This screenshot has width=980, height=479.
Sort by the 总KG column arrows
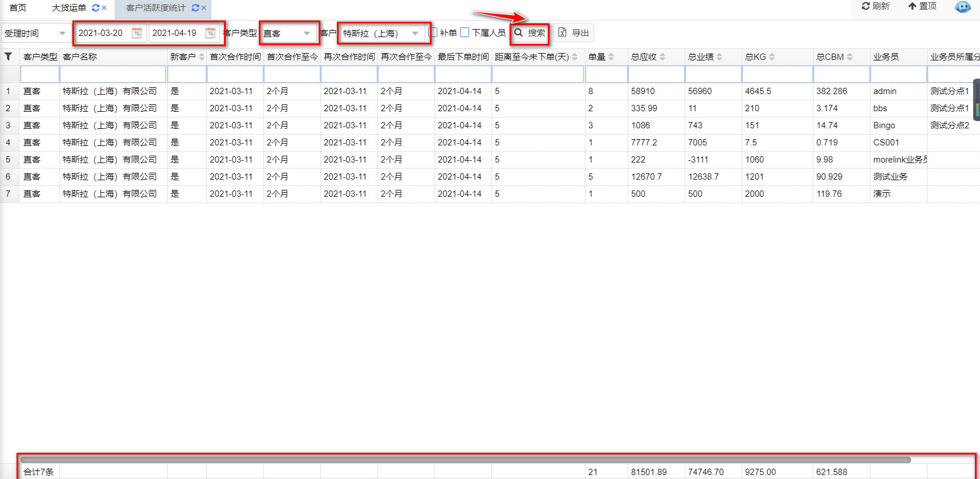772,57
